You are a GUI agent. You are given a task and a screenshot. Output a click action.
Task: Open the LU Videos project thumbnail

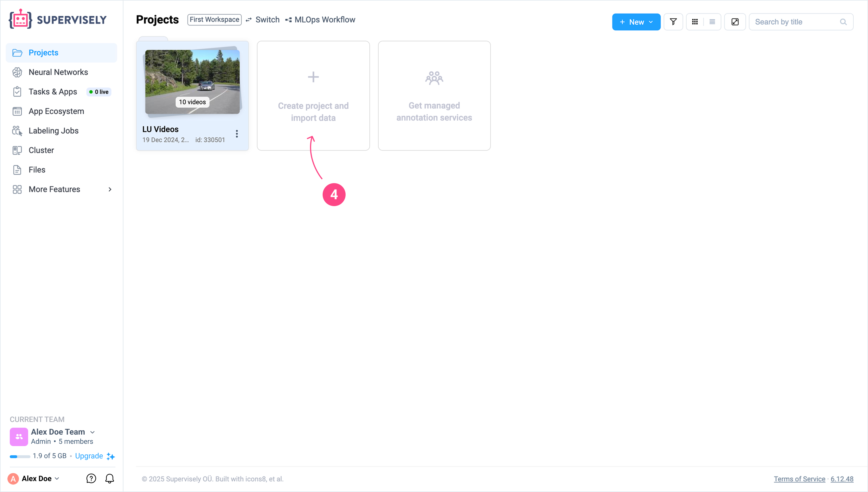[192, 82]
